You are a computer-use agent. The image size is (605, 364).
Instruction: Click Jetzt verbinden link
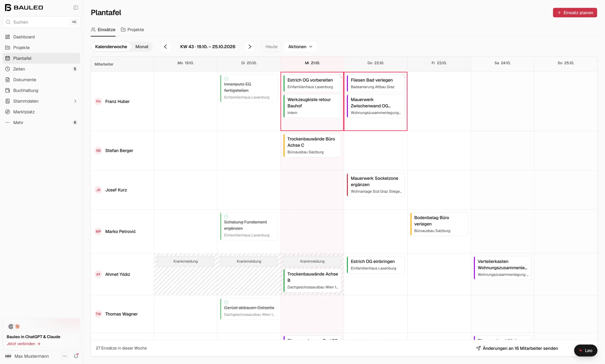pyautogui.click(x=24, y=344)
